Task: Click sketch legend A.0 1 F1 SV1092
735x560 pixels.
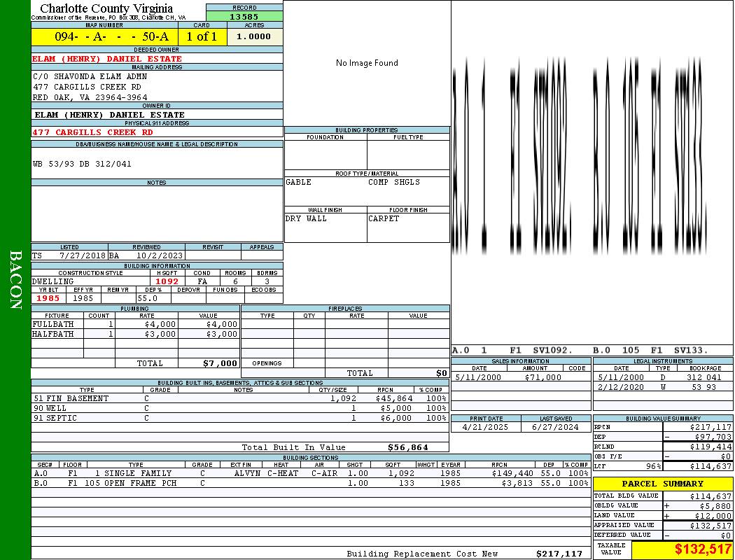Action: pyautogui.click(x=512, y=350)
